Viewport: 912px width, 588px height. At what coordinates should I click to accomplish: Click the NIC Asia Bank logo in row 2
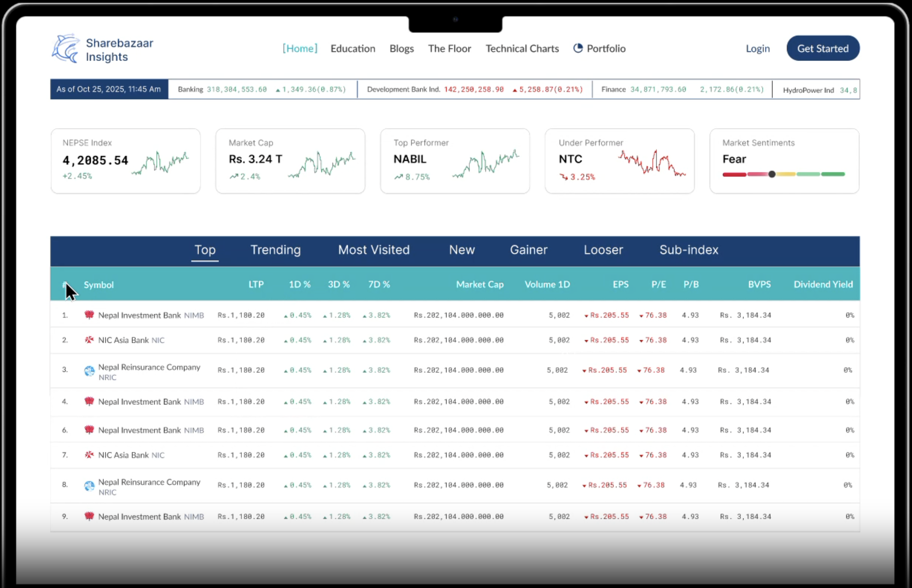pyautogui.click(x=89, y=340)
